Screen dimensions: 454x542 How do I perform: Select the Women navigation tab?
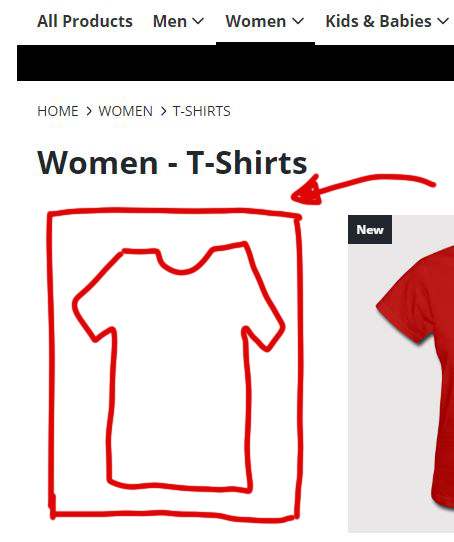(x=256, y=21)
